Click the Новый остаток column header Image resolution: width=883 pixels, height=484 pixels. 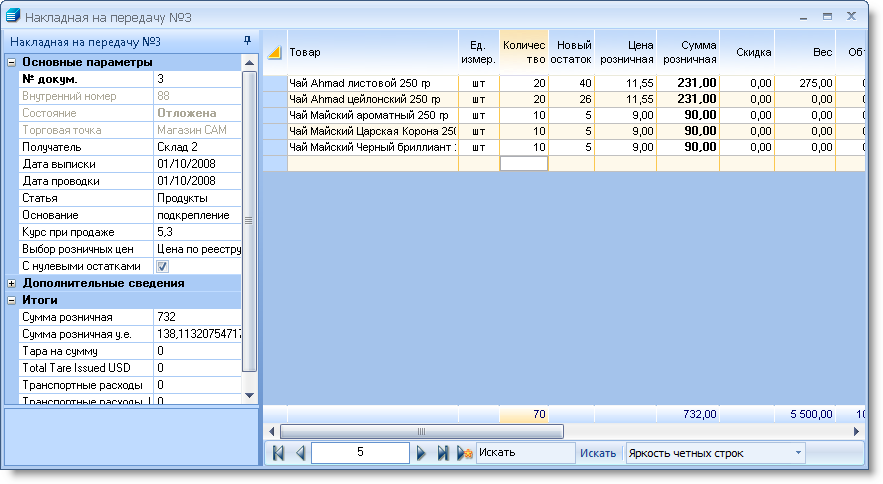point(571,52)
